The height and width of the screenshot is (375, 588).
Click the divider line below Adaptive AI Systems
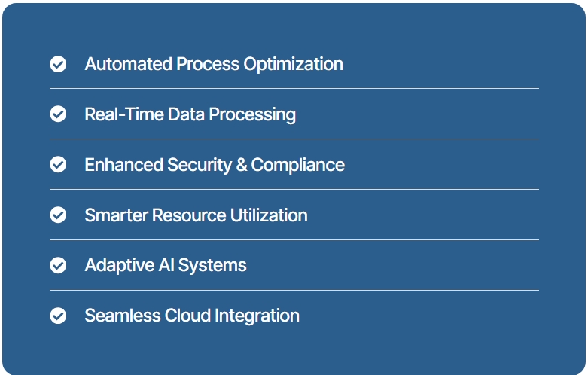pyautogui.click(x=294, y=290)
